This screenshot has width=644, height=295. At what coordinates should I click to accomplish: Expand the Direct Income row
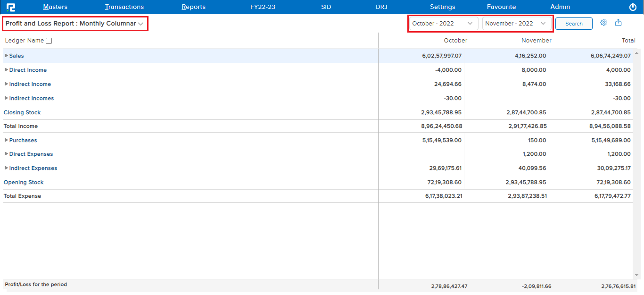pyautogui.click(x=6, y=70)
